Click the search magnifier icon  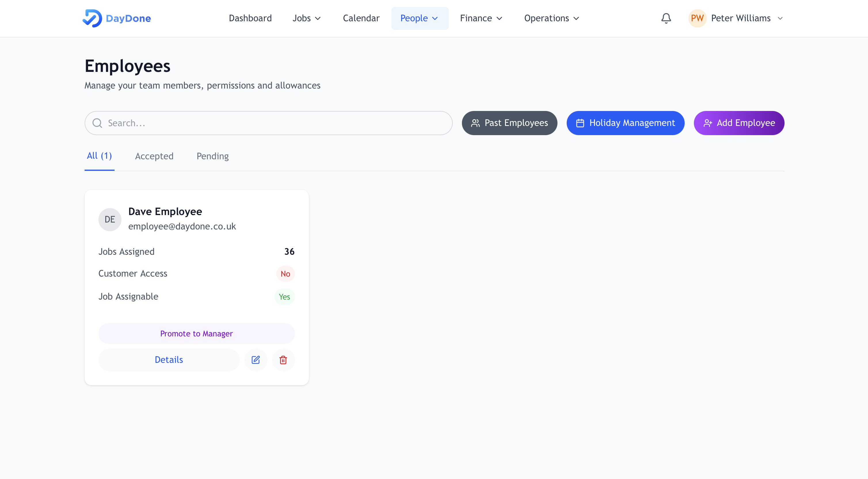[97, 123]
